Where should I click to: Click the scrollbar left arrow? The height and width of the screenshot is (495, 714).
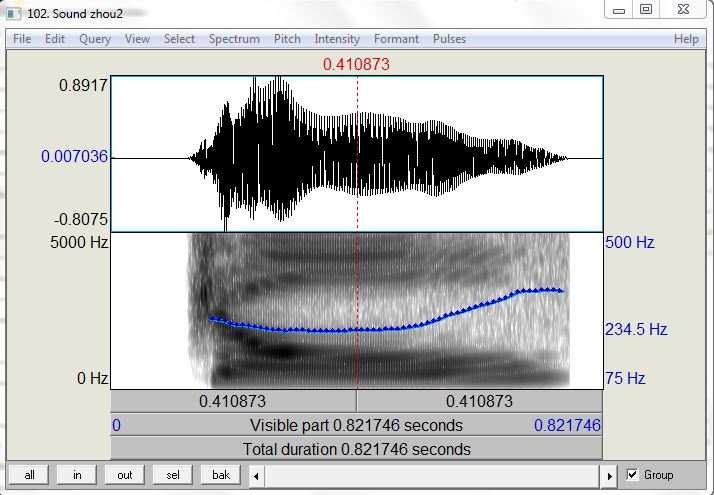pos(256,476)
